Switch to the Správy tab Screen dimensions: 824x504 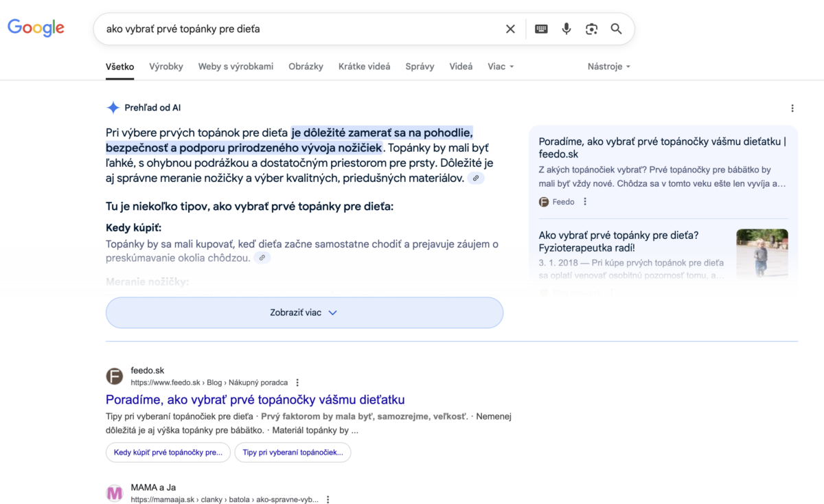coord(420,67)
